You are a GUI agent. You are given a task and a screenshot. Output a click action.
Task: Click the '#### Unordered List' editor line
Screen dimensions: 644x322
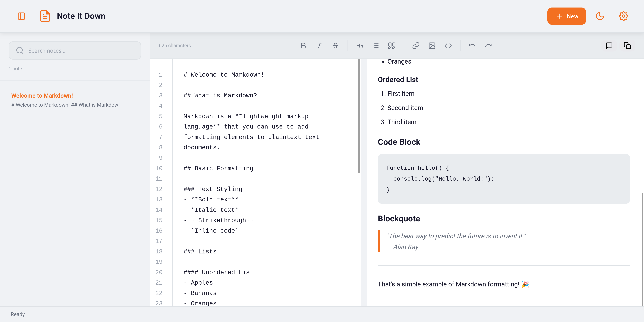coord(218,272)
